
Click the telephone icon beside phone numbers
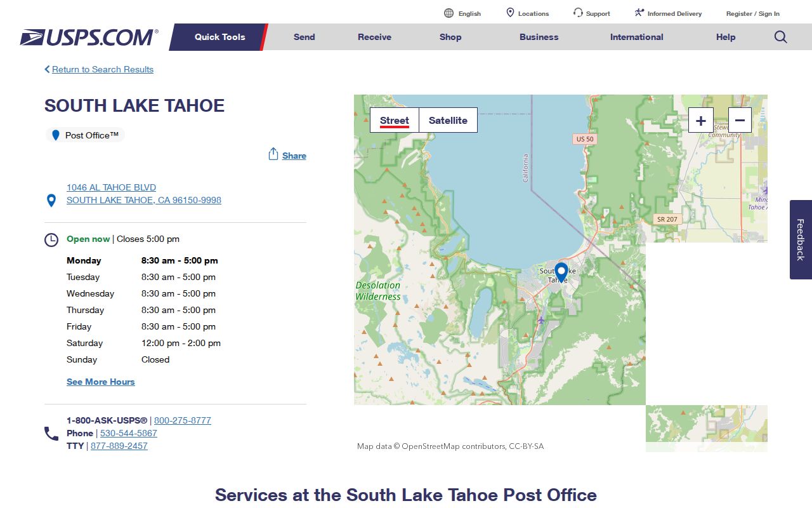pos(51,434)
